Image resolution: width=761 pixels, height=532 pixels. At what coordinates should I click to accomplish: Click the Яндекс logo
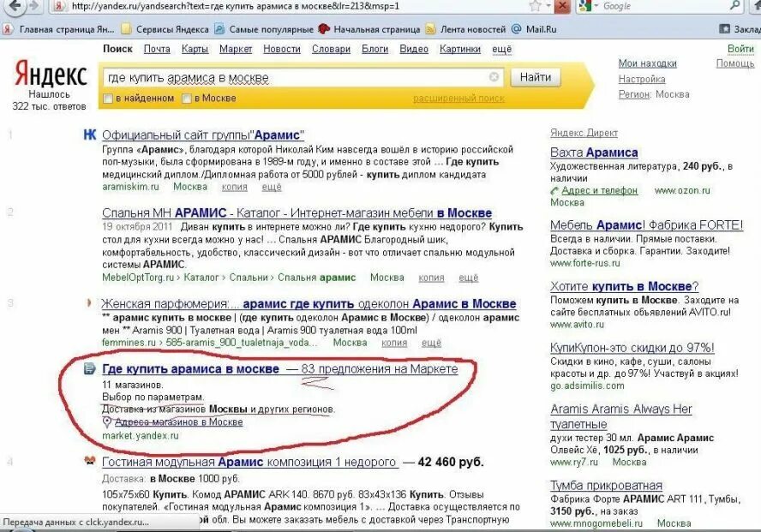pyautogui.click(x=51, y=74)
